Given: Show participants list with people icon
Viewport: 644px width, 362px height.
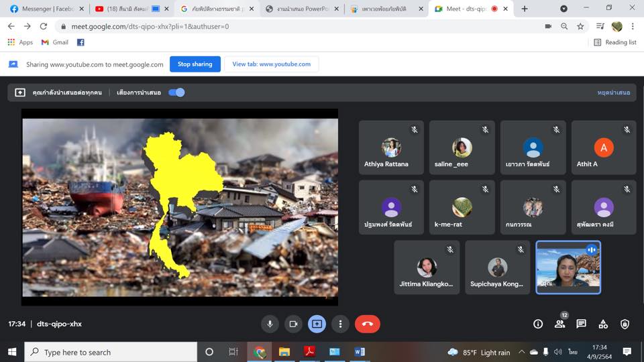Looking at the screenshot, I should [559, 324].
